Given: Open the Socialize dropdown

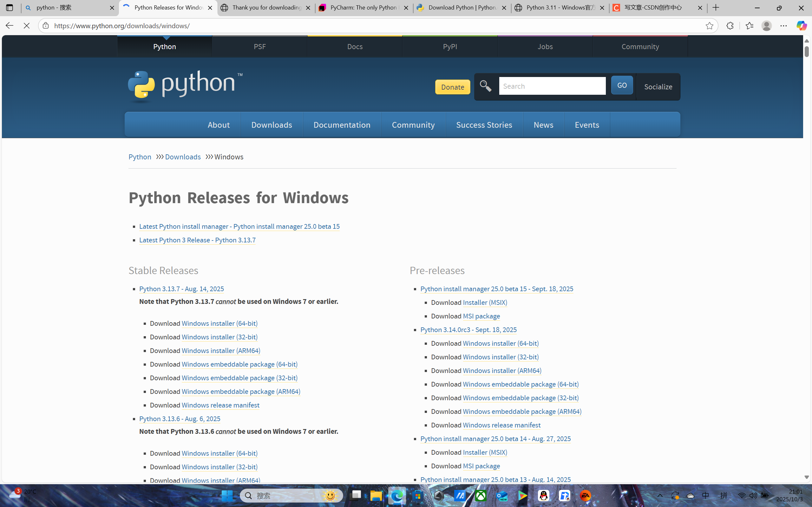Looking at the screenshot, I should (658, 87).
